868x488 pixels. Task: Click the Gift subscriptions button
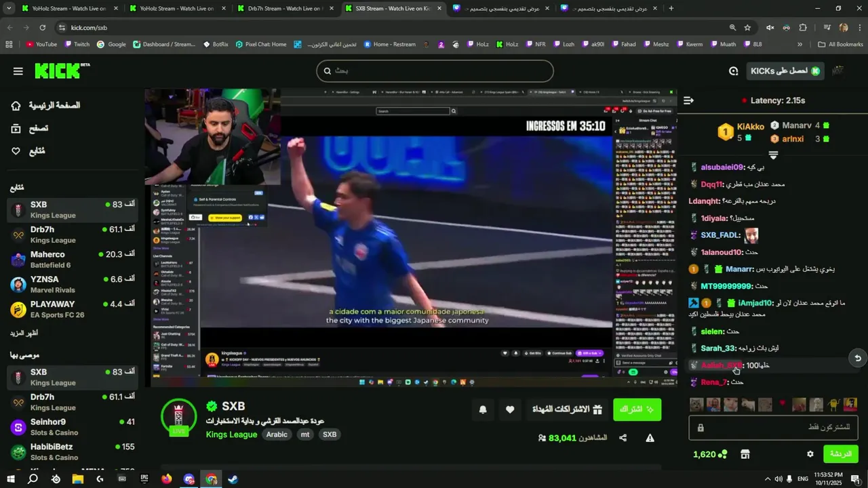point(568,409)
